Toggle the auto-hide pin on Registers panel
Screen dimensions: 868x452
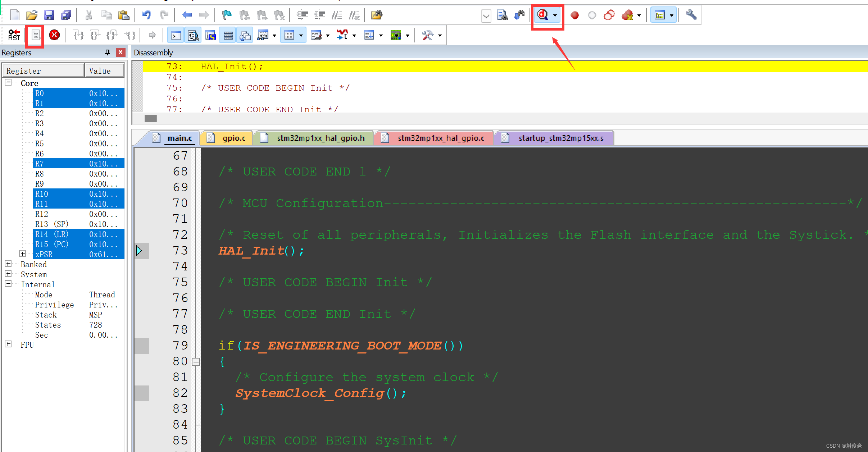(107, 52)
